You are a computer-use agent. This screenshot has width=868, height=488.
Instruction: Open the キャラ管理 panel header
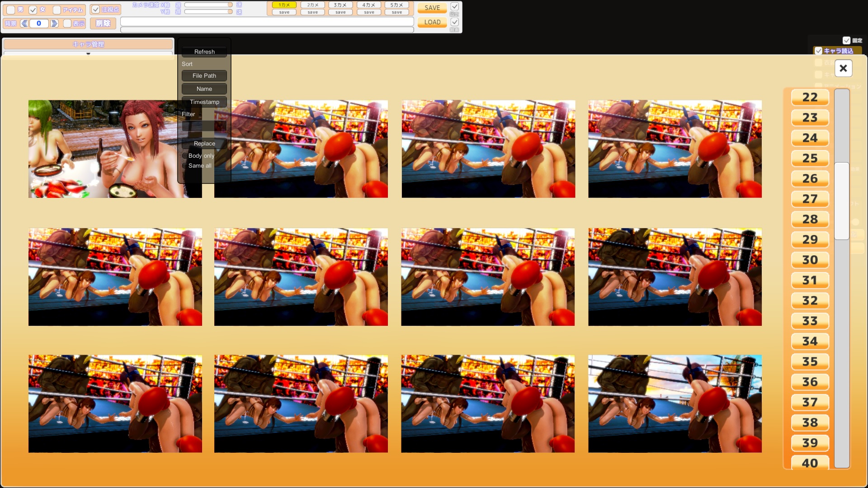click(88, 44)
